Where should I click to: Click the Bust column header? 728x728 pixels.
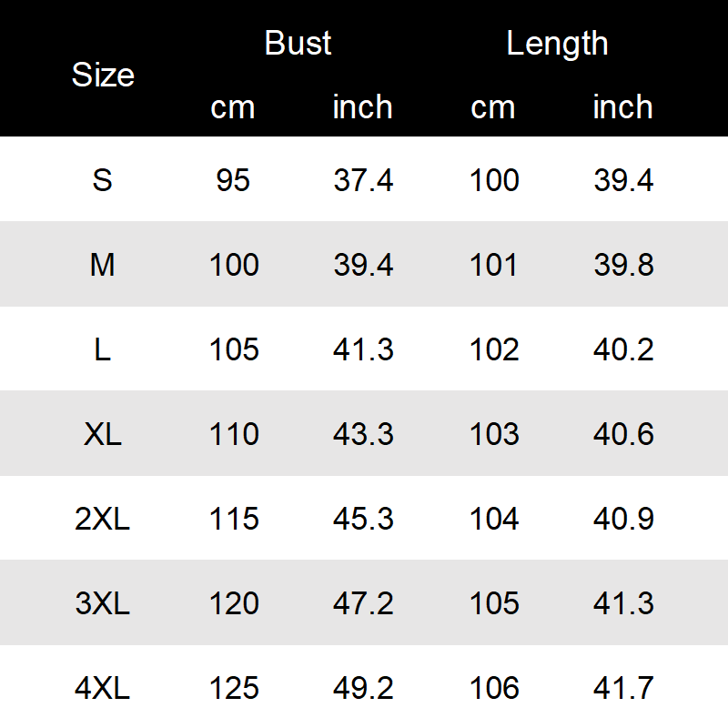click(x=298, y=43)
